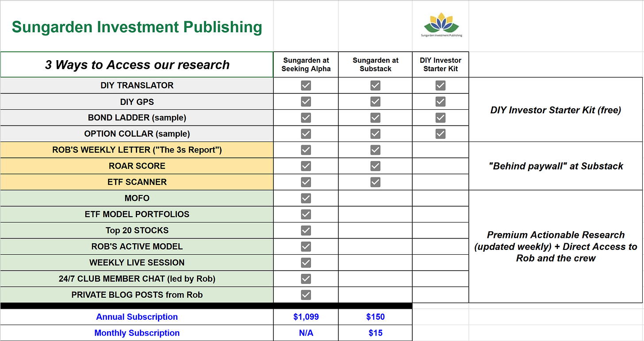Click the 'DIY Investor Starter Kit' column header
The height and width of the screenshot is (341, 644).
(441, 65)
